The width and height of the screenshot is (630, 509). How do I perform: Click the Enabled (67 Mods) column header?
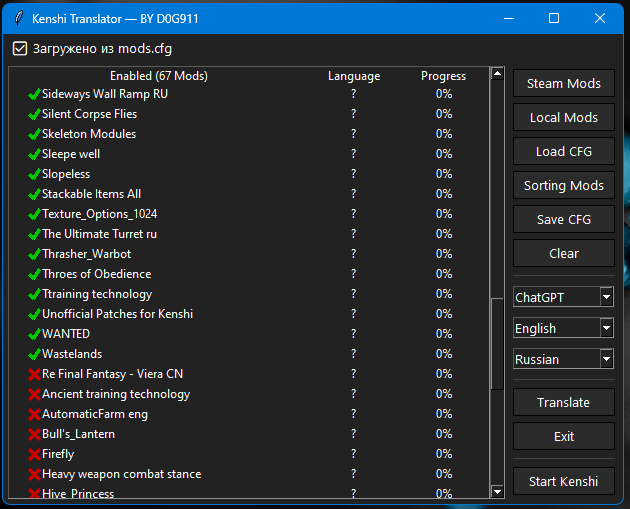pyautogui.click(x=159, y=76)
